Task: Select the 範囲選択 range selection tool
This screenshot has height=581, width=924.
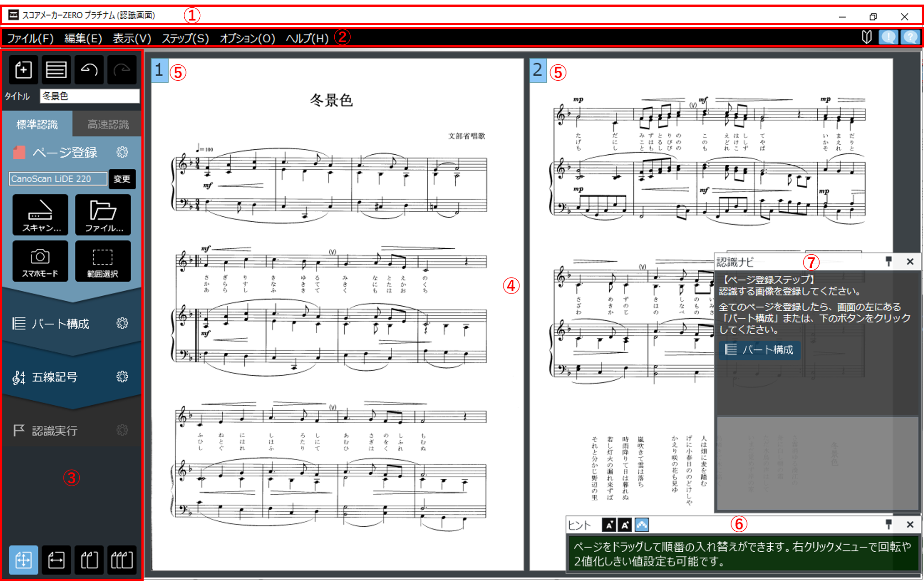Action: pos(103,261)
